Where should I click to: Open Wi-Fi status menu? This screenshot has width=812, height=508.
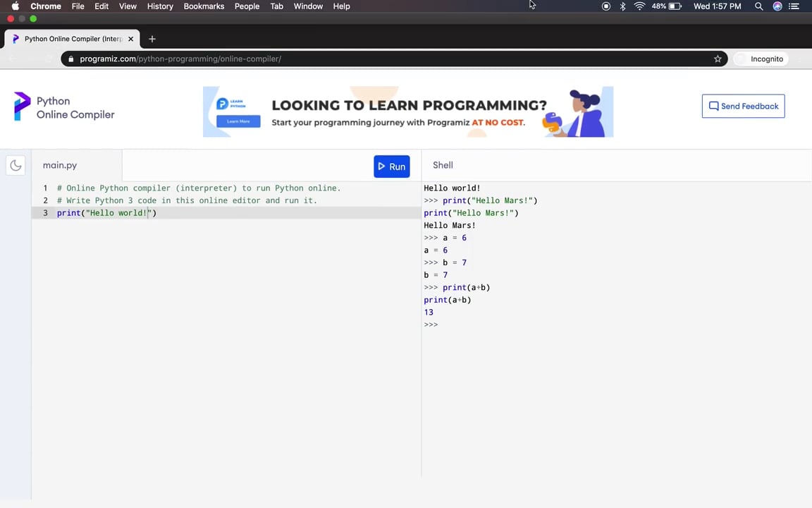639,6
